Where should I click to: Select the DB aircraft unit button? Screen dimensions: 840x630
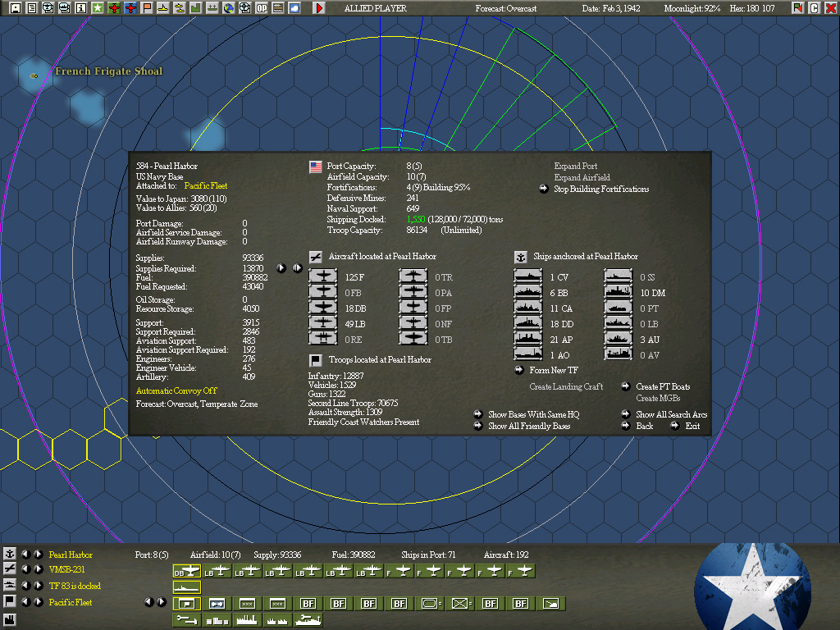187,571
